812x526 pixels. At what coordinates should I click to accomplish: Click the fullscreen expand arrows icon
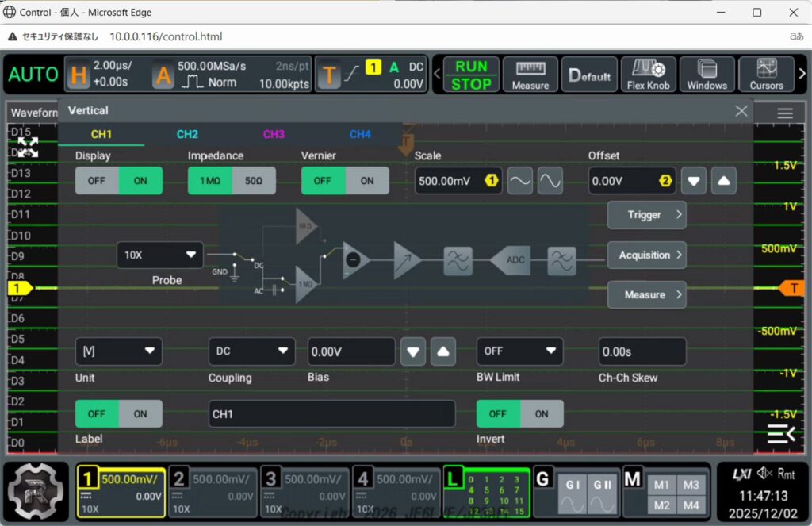(x=29, y=147)
